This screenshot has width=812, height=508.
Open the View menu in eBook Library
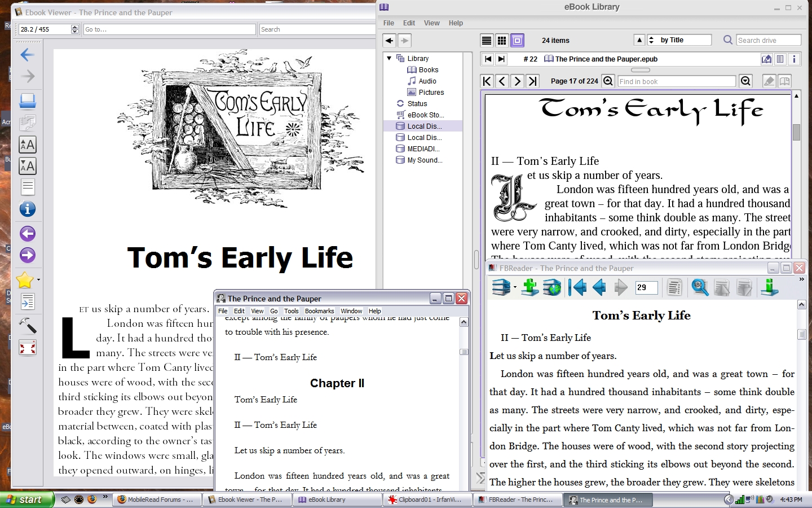coord(431,23)
